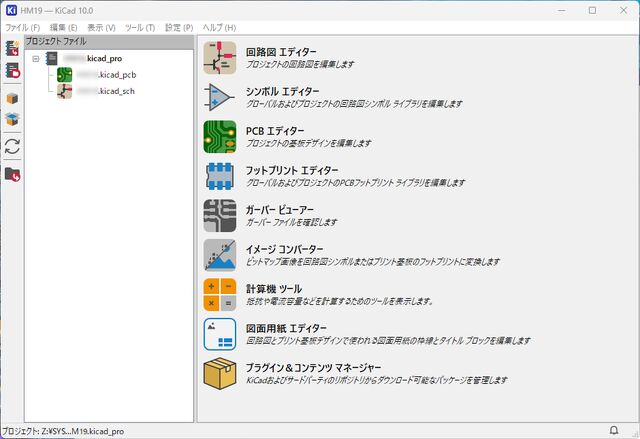640x439 pixels.
Task: Click the project path text in status bar
Action: tap(63, 431)
